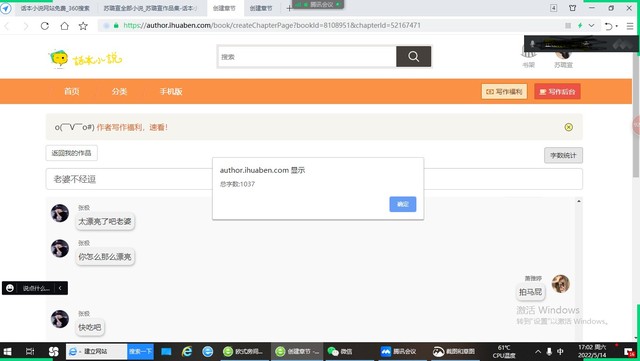Open the browser hamburger menu
The image size is (640, 361).
(630, 26)
